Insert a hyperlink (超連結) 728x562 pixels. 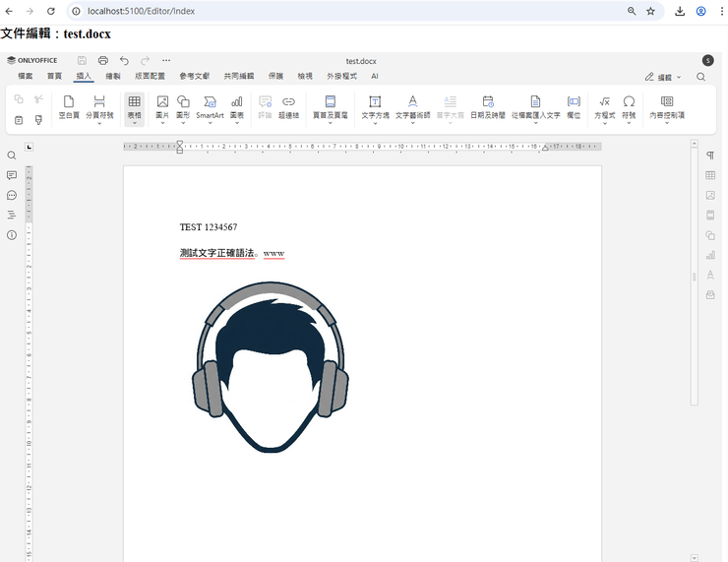tap(288, 102)
